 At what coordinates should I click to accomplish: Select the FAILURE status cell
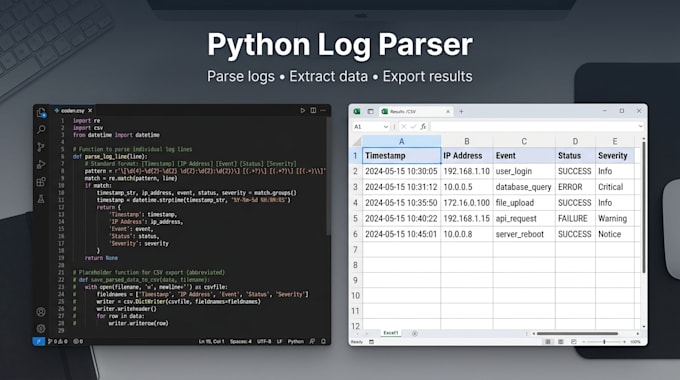575,218
